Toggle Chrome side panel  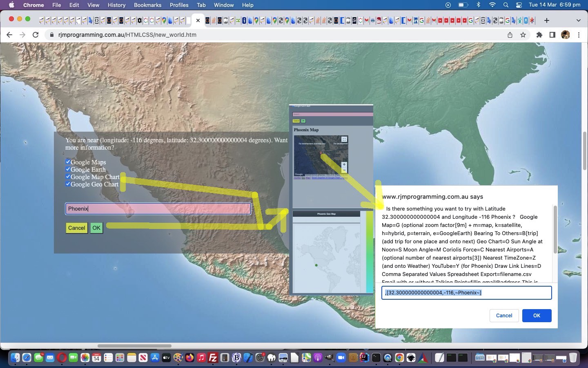pyautogui.click(x=552, y=35)
